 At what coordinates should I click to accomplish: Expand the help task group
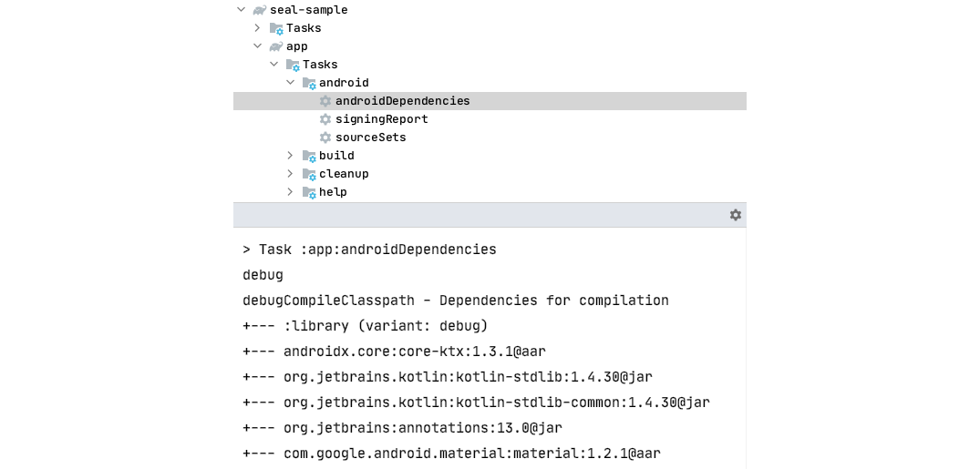point(290,191)
